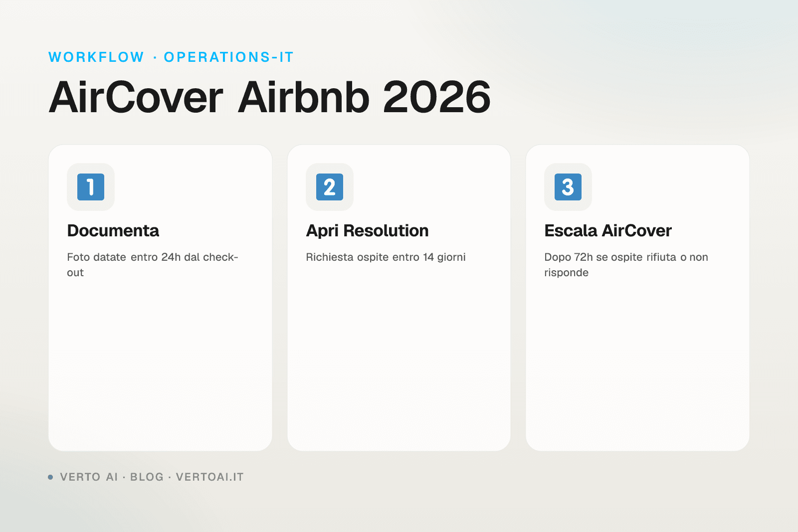Click 'Dopo 72h se ospite rifiuta' description

pos(626,265)
